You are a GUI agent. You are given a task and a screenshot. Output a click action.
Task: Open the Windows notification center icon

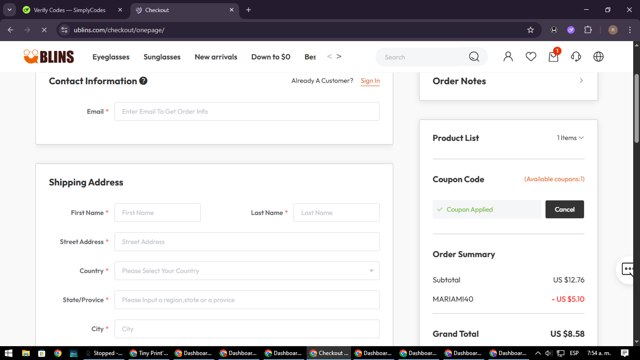coord(624,353)
